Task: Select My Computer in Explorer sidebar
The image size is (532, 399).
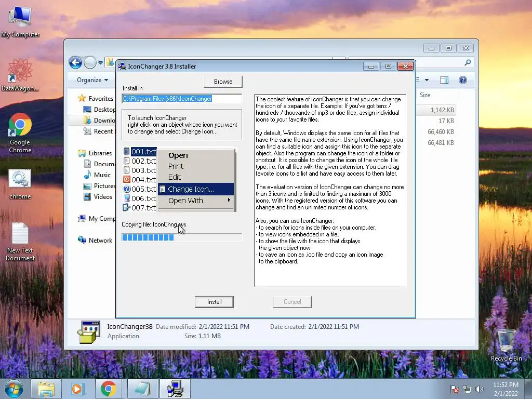Action: 97,219
